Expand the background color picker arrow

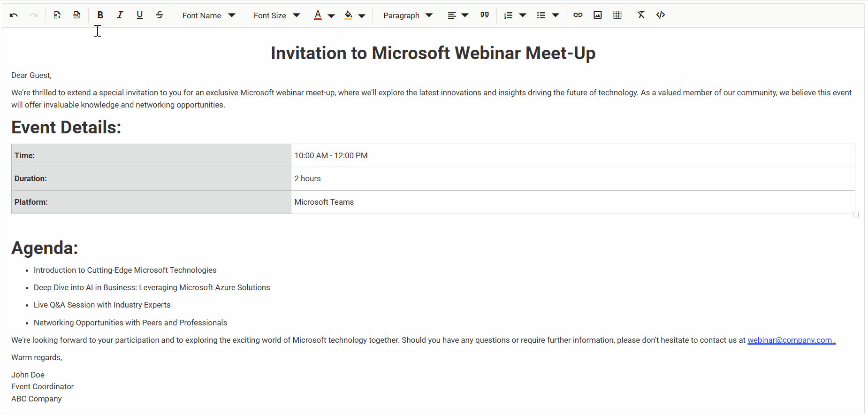(362, 15)
